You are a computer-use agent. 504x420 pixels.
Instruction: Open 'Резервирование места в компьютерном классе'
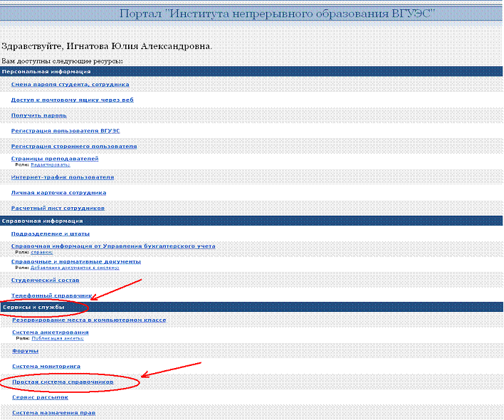click(89, 320)
